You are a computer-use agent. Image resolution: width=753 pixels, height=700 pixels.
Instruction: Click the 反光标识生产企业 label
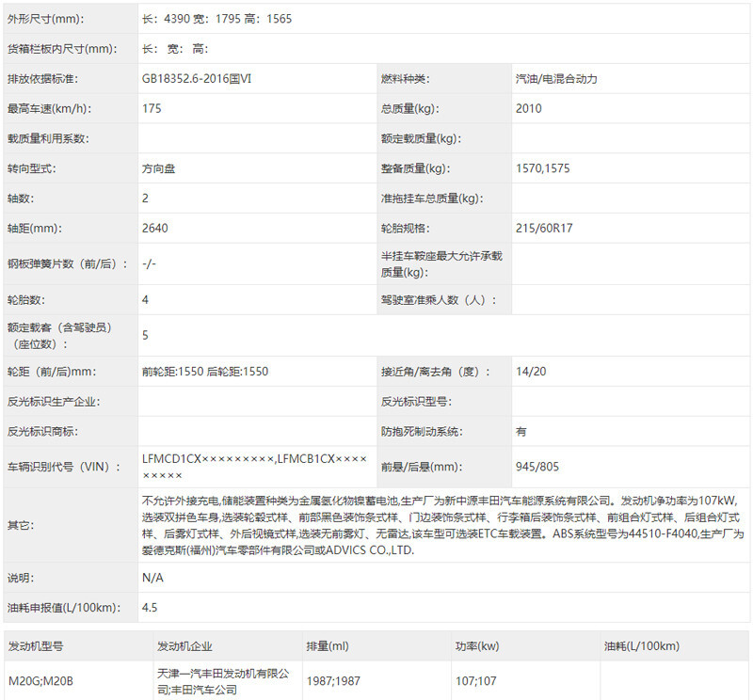tap(54, 402)
